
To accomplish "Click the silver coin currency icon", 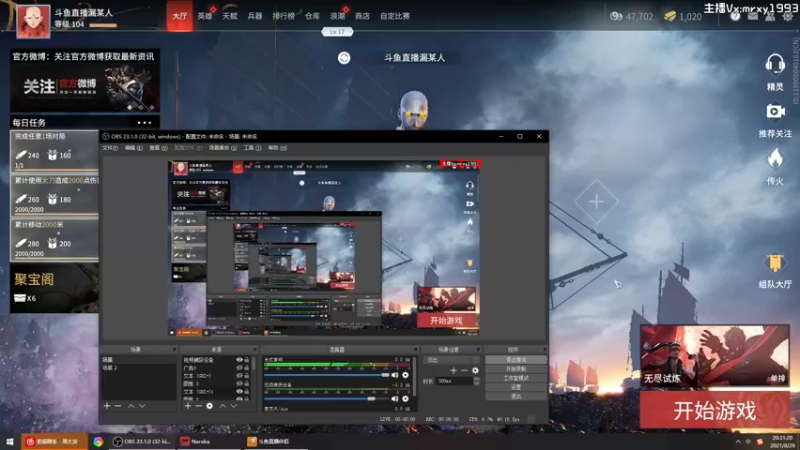I will (x=616, y=16).
